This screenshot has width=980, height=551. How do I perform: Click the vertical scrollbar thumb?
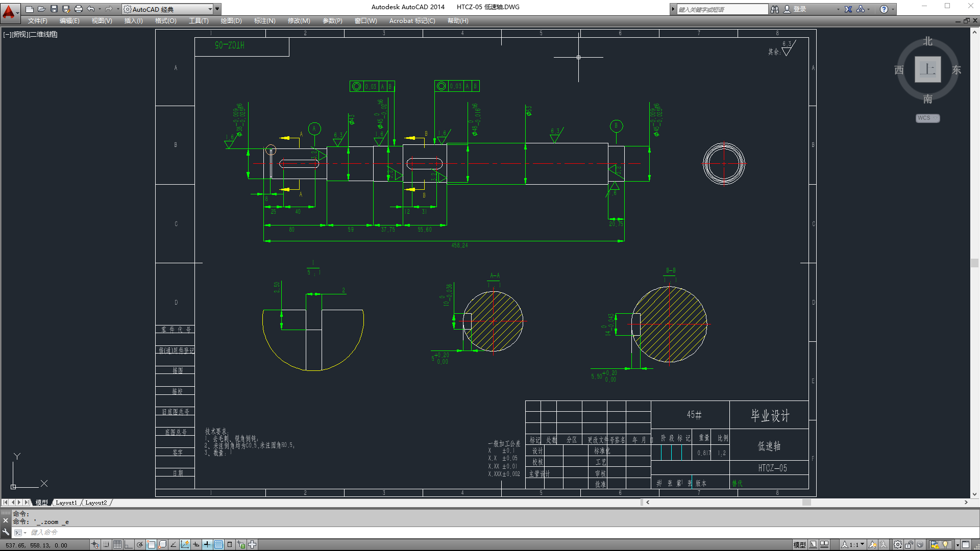[974, 263]
